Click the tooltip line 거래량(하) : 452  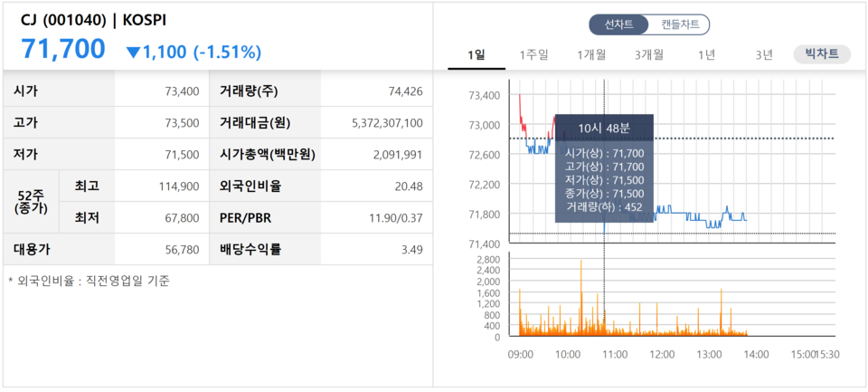tap(604, 206)
